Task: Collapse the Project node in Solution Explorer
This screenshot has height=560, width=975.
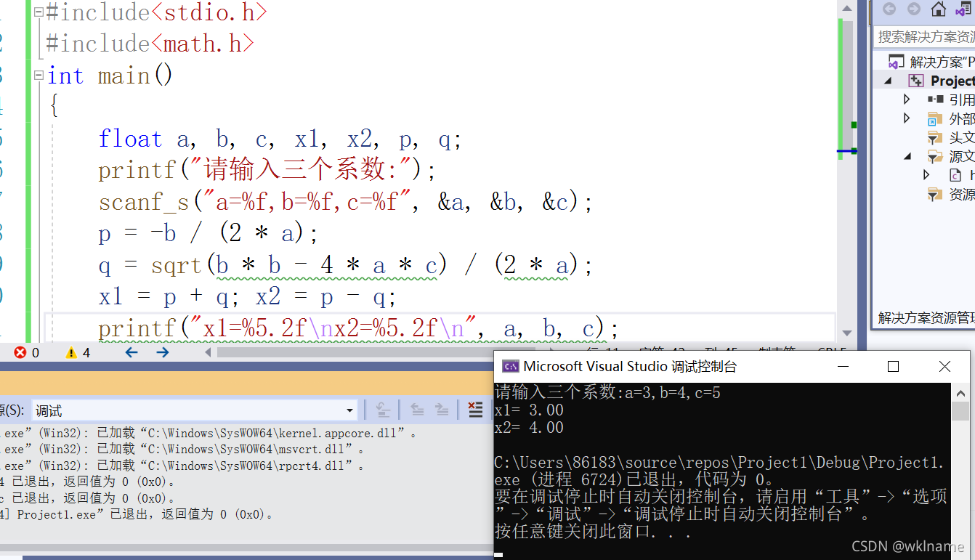Action: (x=888, y=81)
